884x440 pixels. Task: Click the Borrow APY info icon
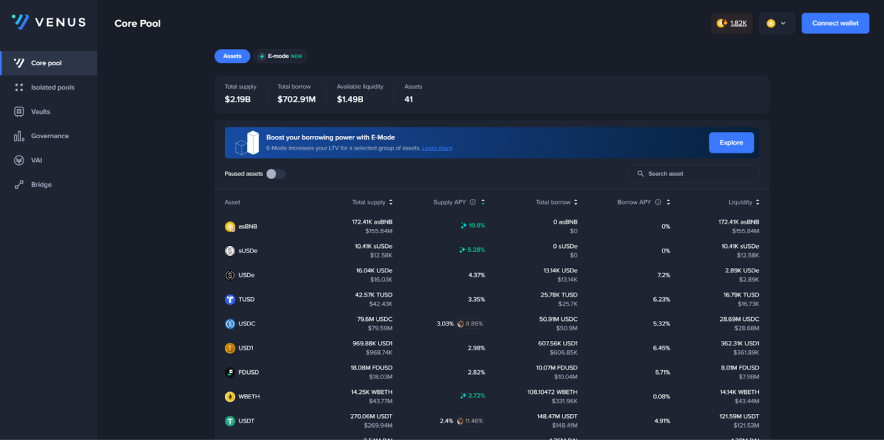656,202
